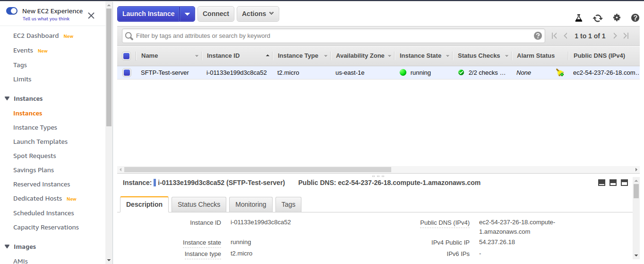Go to next page of results
The width and height of the screenshot is (644, 264).
tap(615, 36)
